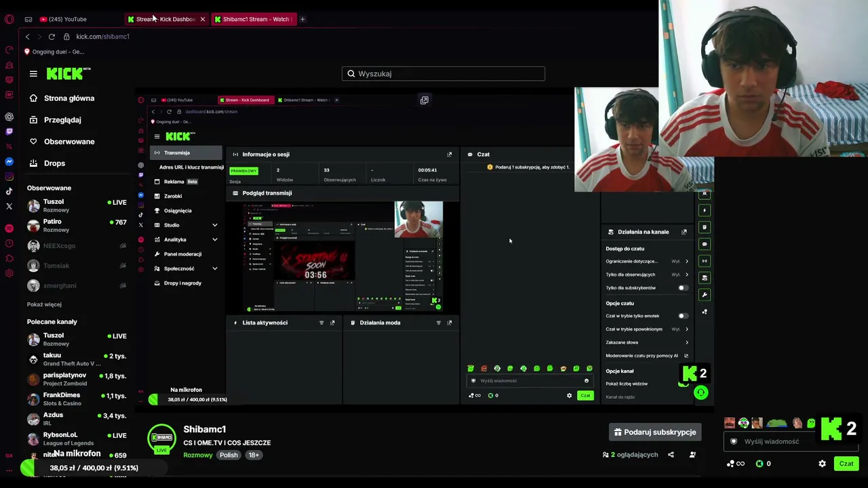The height and width of the screenshot is (488, 868).
Task: Click the lightning icon in dashboard side rail
Action: pos(705,210)
